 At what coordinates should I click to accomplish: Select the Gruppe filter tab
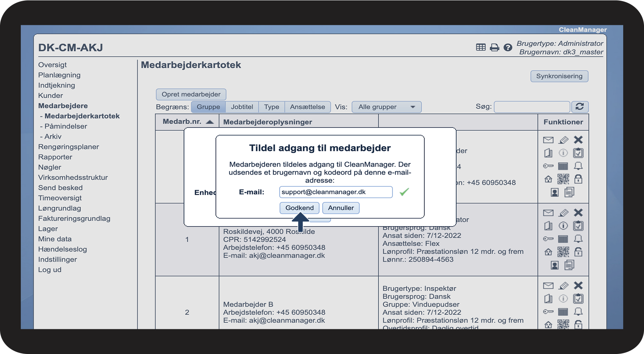coord(208,107)
